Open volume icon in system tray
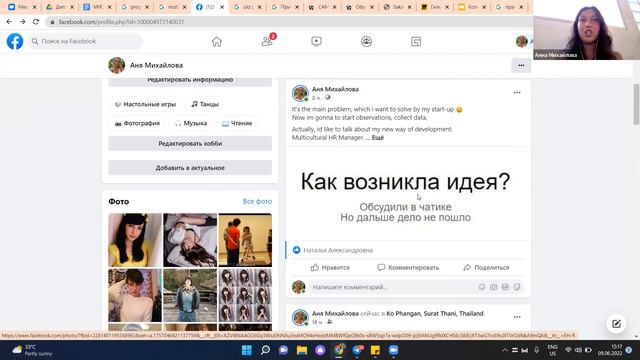This screenshot has height=360, width=640. pyautogui.click(x=578, y=350)
